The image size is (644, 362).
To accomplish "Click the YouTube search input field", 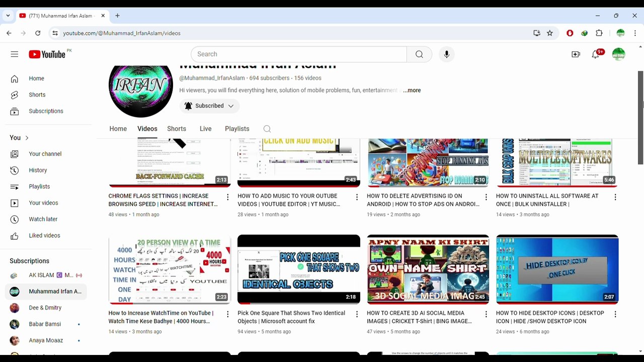I will [x=299, y=54].
